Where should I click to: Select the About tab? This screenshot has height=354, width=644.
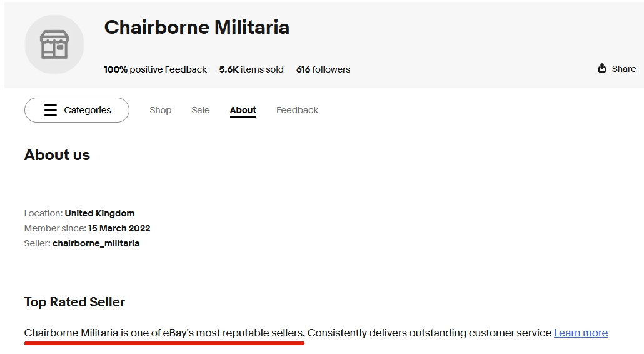coord(243,110)
